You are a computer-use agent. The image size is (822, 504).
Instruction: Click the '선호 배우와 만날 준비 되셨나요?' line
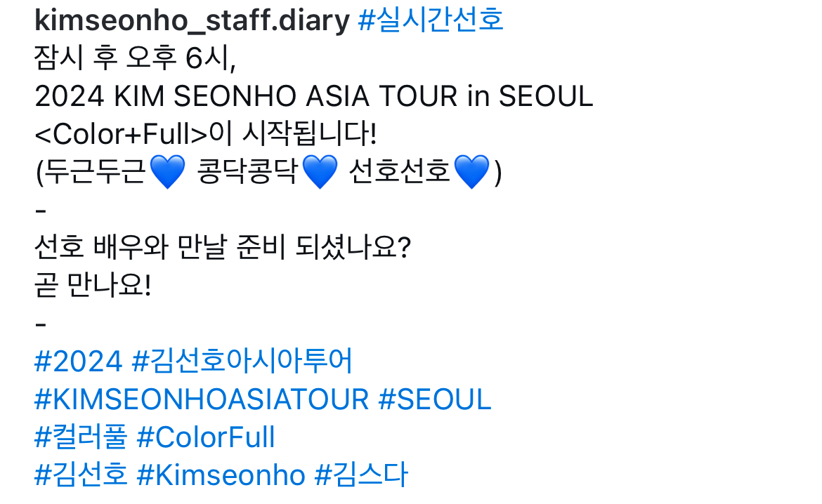pyautogui.click(x=222, y=248)
